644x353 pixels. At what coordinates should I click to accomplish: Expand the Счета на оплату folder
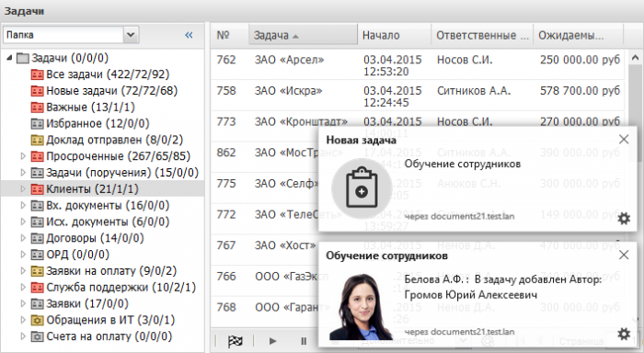pos(23,336)
